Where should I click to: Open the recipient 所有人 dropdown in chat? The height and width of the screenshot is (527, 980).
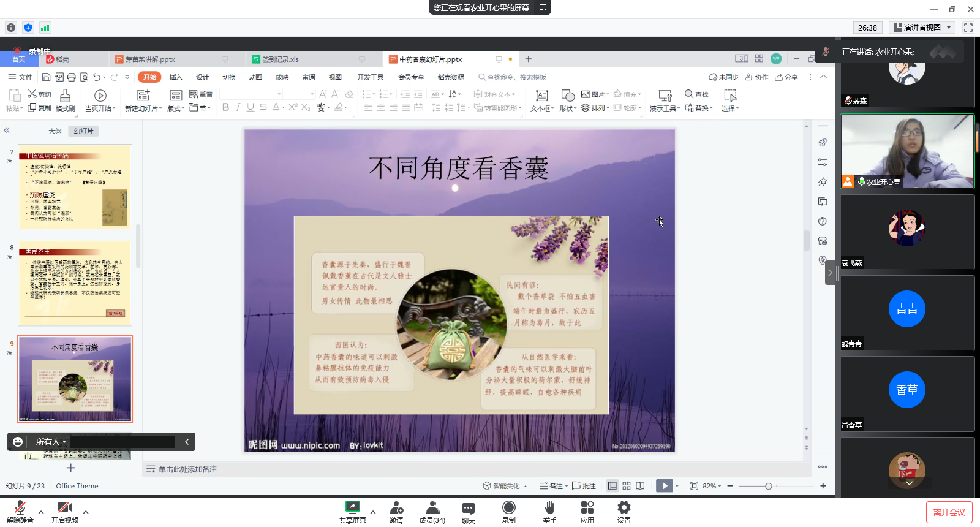pyautogui.click(x=51, y=442)
